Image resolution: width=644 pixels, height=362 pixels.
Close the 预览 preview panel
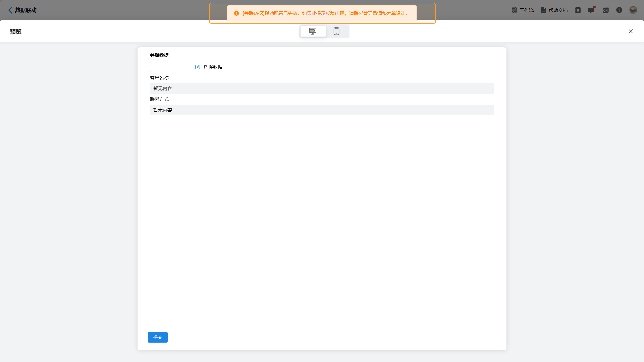(631, 31)
